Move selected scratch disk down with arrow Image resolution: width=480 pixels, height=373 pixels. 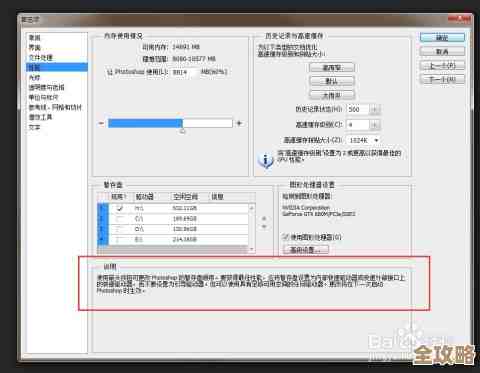point(264,227)
